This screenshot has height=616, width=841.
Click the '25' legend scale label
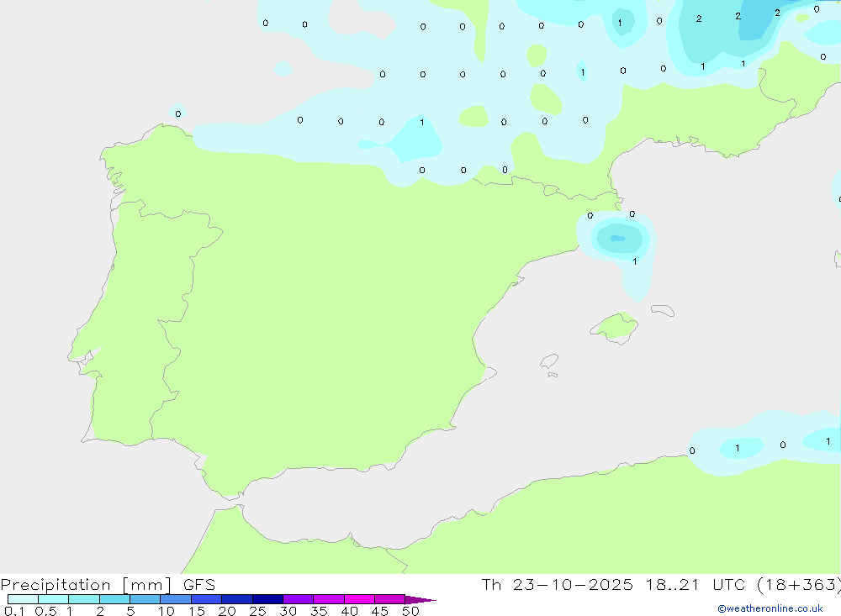click(258, 611)
